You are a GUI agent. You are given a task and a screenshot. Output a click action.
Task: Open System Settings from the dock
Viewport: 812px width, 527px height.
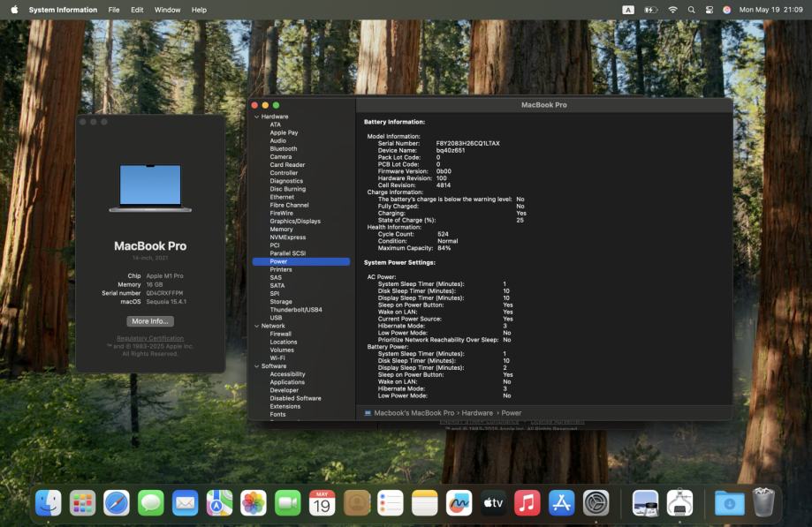(596, 503)
